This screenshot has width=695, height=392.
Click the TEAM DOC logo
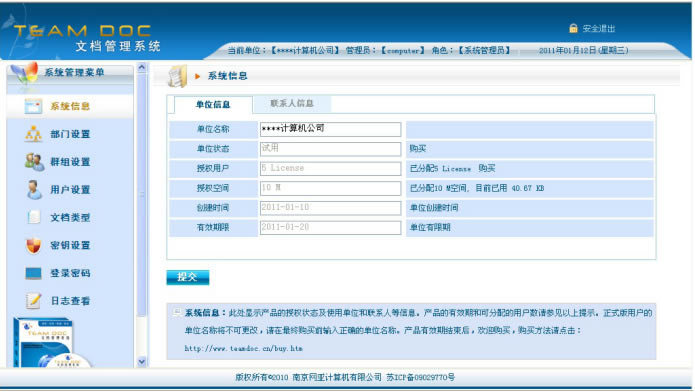pos(82,31)
